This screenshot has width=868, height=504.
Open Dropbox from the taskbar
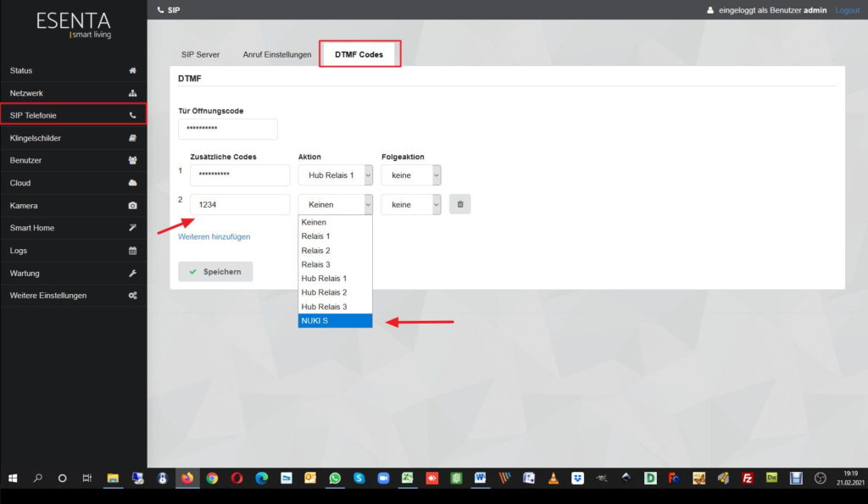pos(577,478)
